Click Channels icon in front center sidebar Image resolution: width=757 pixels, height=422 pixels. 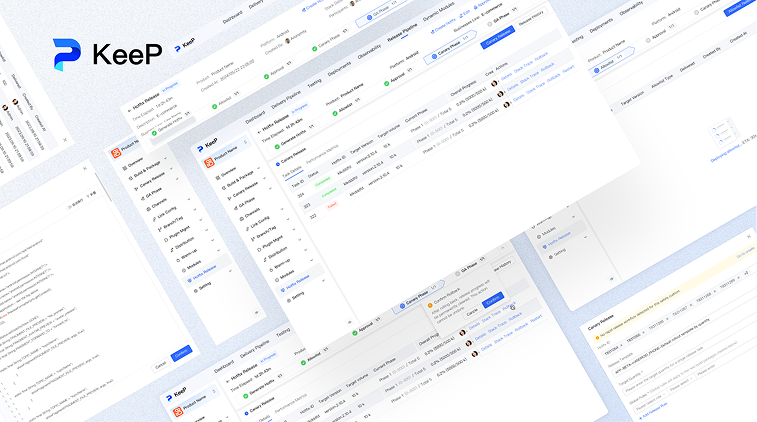241,219
